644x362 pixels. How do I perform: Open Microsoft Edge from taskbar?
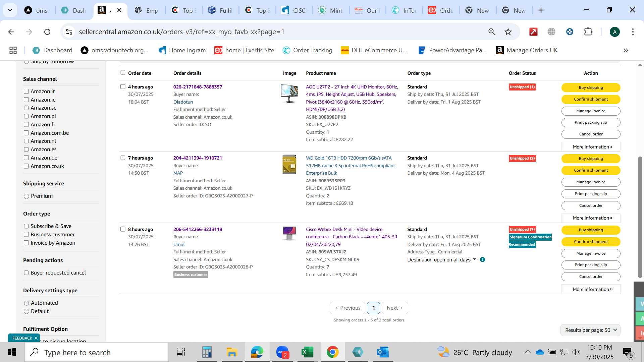257,352
